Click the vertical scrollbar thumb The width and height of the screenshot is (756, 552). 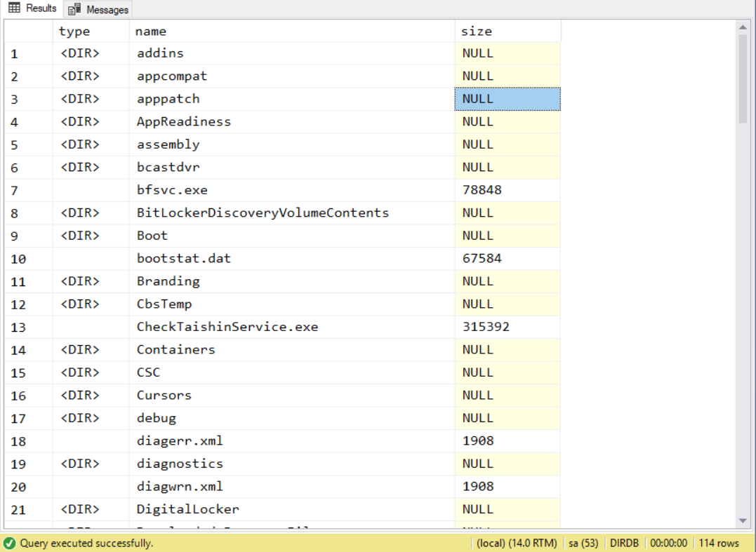[743, 77]
